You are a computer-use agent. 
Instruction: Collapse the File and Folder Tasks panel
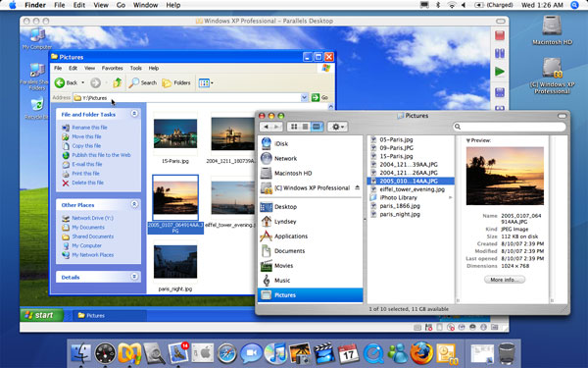[x=134, y=114]
